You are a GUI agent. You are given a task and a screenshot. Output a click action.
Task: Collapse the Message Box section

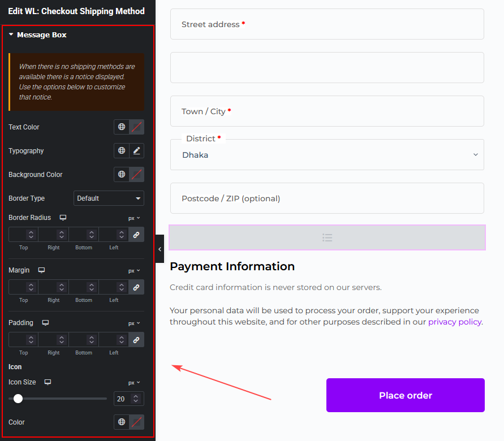click(37, 34)
